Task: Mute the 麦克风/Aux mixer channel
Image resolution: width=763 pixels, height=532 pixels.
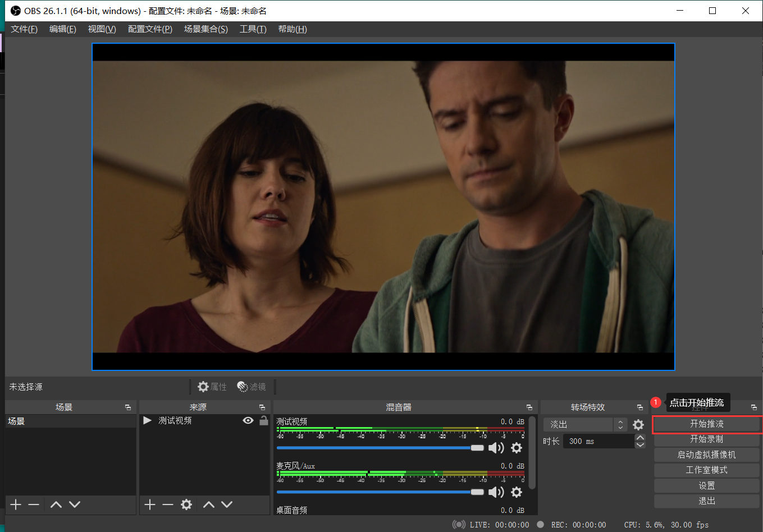Action: coord(496,492)
